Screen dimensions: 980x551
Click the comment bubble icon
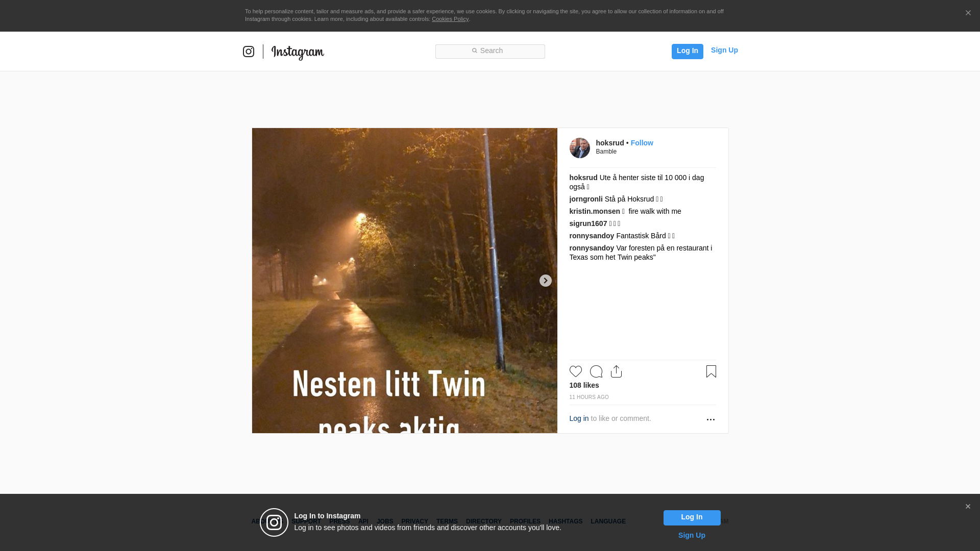pyautogui.click(x=596, y=371)
